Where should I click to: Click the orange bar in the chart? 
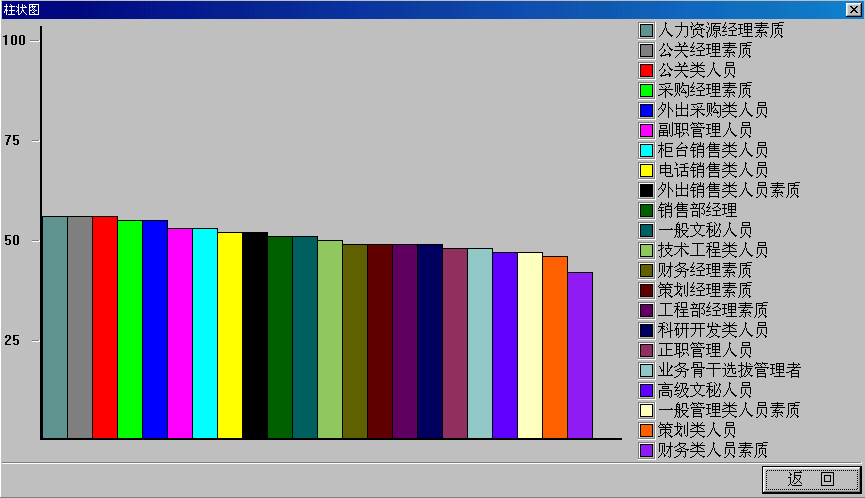(555, 347)
